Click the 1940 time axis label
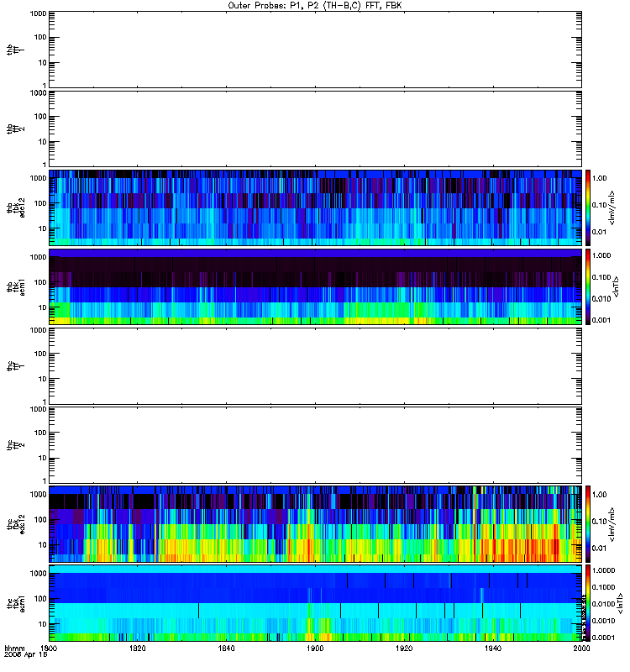The image size is (630, 672). tap(493, 648)
